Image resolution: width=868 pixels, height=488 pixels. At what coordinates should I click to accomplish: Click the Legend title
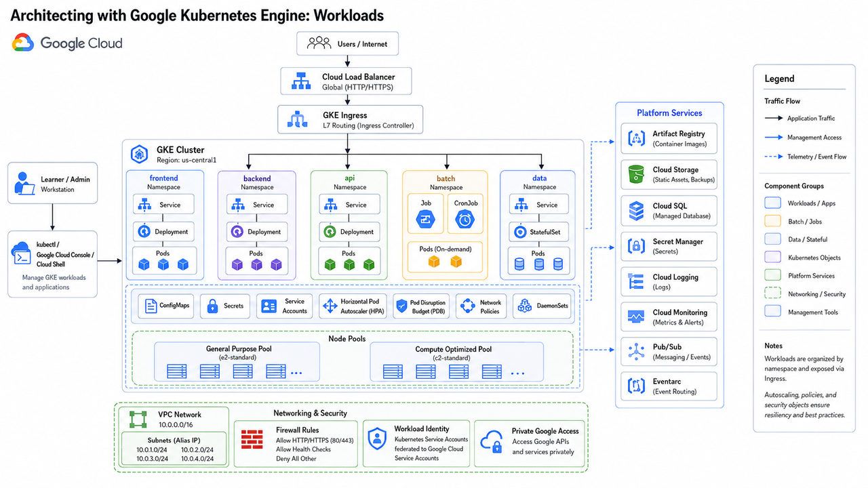click(779, 79)
